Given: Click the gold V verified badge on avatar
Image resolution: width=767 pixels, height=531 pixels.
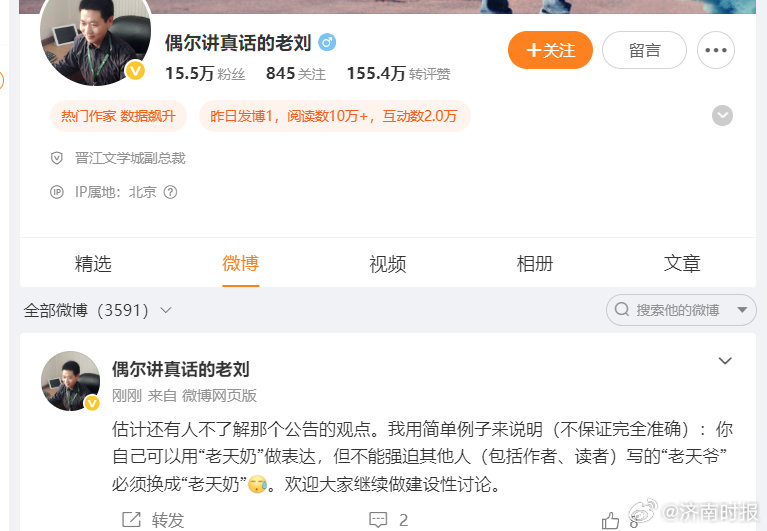Looking at the screenshot, I should pos(135,70).
